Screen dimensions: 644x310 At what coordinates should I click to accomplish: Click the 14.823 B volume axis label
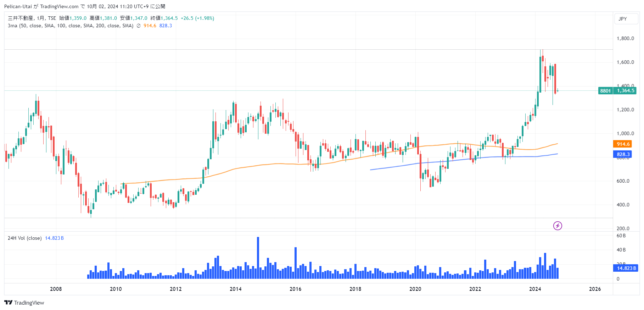pyautogui.click(x=626, y=268)
